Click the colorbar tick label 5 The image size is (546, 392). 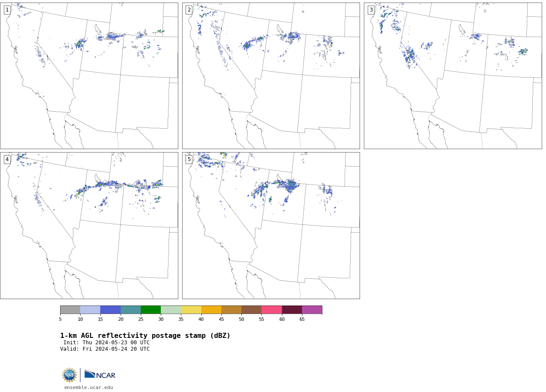pos(60,319)
